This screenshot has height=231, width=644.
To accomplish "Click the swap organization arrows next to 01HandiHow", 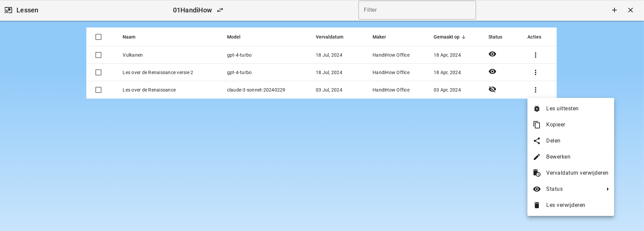I will (x=220, y=10).
